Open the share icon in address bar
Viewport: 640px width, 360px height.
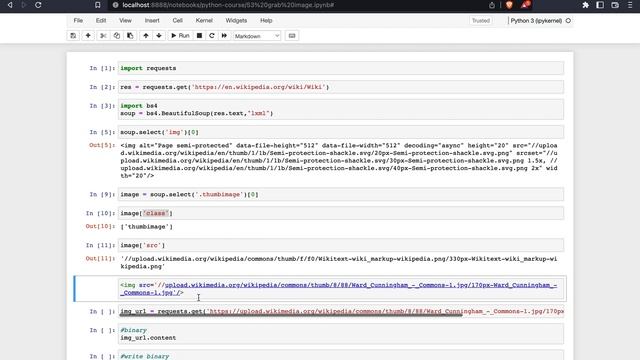click(x=492, y=5)
